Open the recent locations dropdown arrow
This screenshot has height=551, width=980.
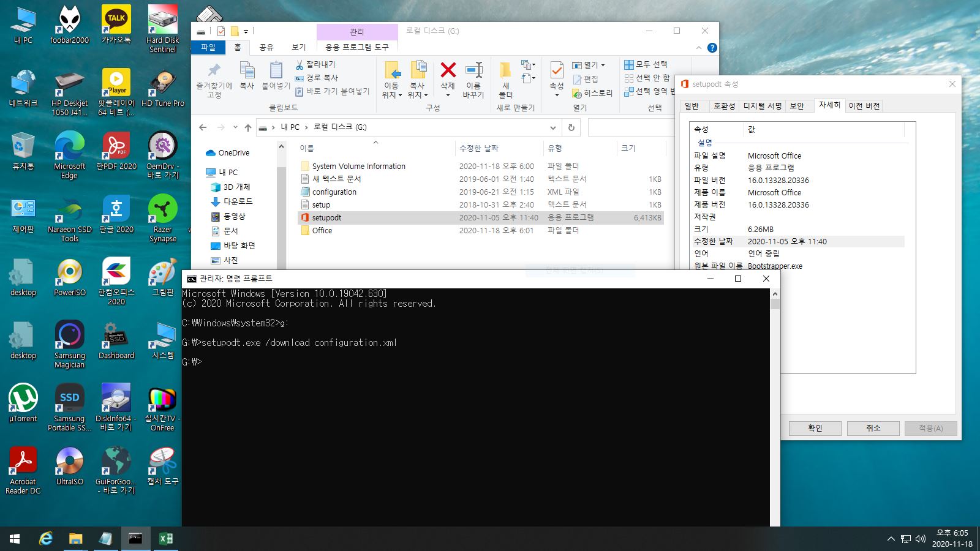click(x=235, y=127)
